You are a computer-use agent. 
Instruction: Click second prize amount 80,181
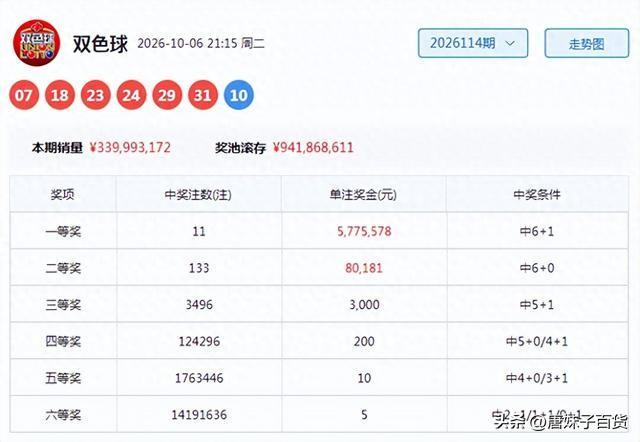(x=364, y=268)
